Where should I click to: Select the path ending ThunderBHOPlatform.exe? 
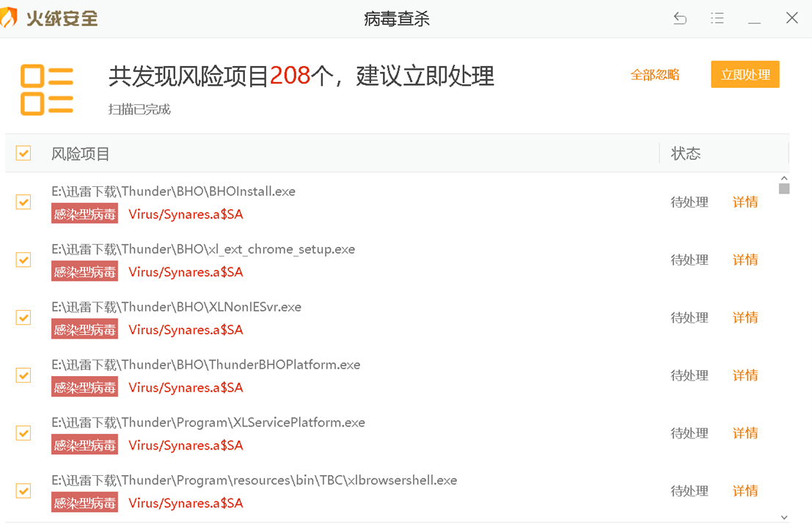coord(205,365)
